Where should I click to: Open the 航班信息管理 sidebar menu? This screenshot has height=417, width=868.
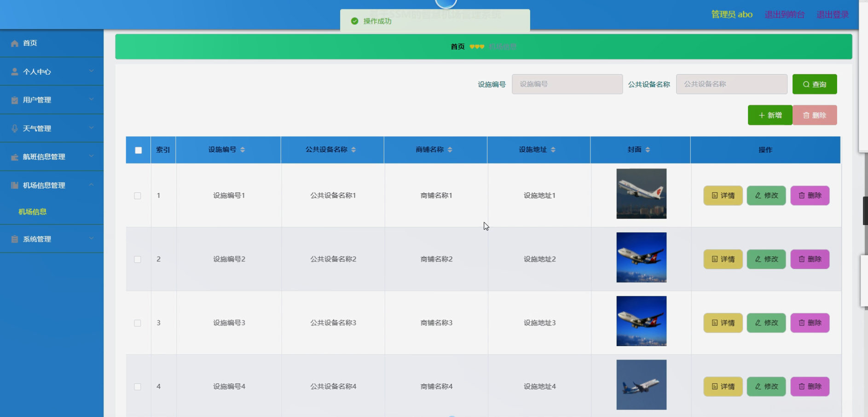[x=52, y=157]
